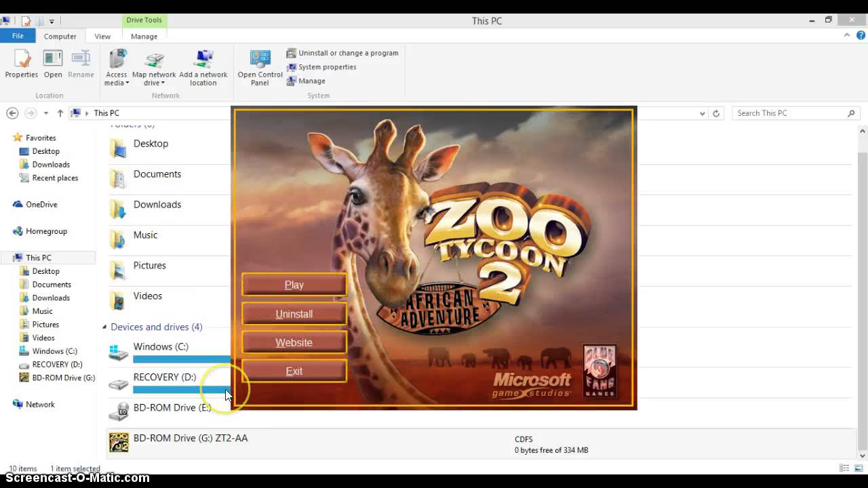Viewport: 868px width, 488px height.
Task: Switch to the View ribbon tab
Action: click(x=102, y=37)
